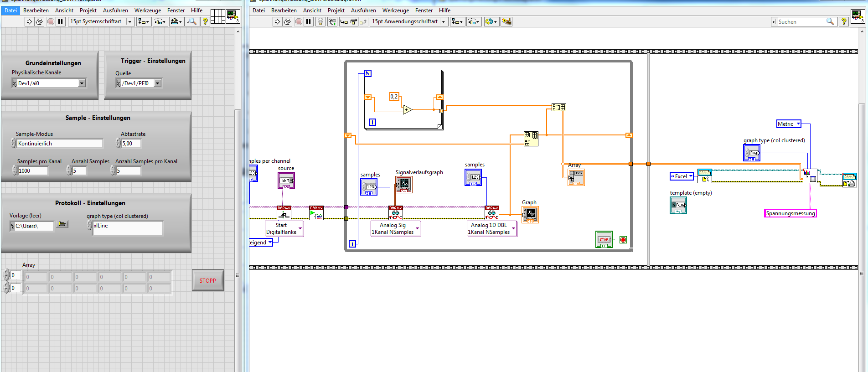
Task: Click the Clean Up Diagram broom icon
Action: click(x=506, y=21)
